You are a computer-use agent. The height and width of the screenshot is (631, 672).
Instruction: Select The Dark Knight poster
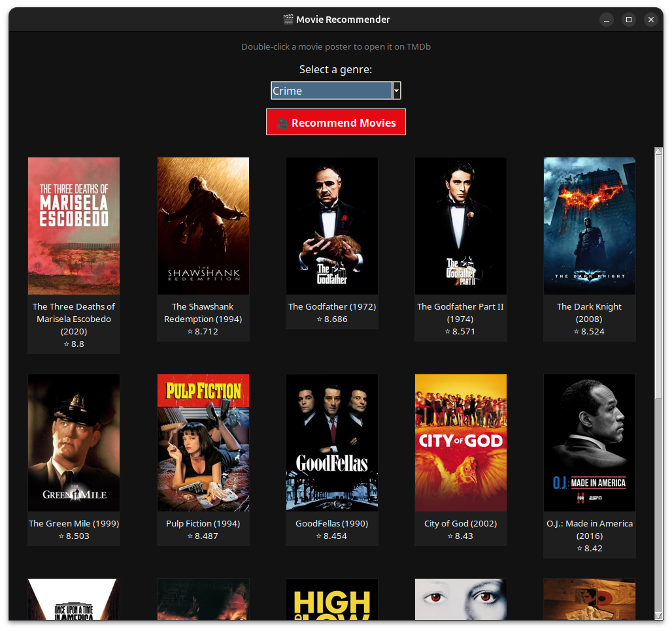(589, 226)
